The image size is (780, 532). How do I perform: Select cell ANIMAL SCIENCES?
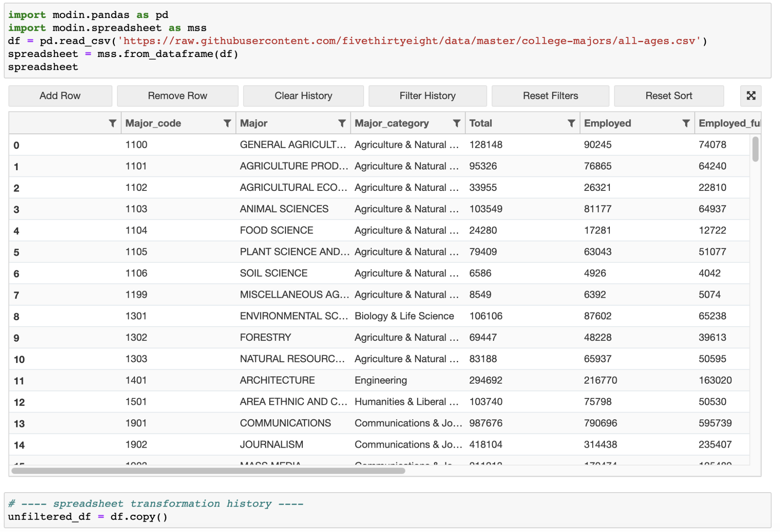tap(293, 209)
